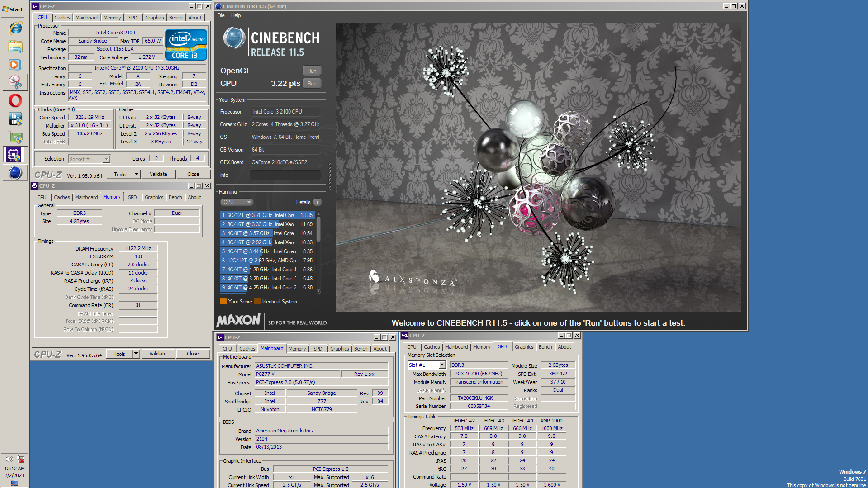Expand Tools dropdown arrow in Memory CPU-Z window
The image size is (868, 488).
tap(136, 354)
